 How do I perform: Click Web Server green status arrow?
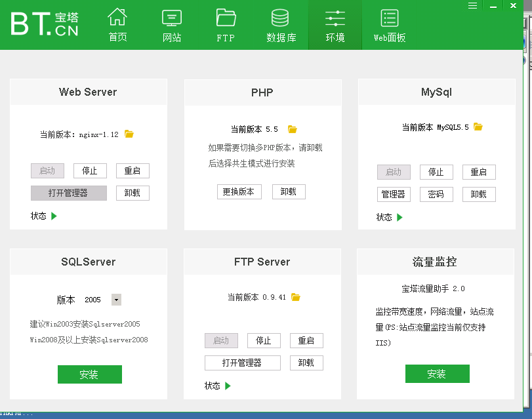[x=54, y=216]
